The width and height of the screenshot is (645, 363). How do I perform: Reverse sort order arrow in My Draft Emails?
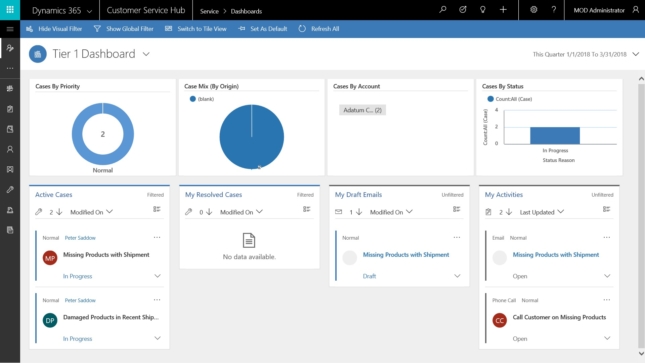point(359,212)
